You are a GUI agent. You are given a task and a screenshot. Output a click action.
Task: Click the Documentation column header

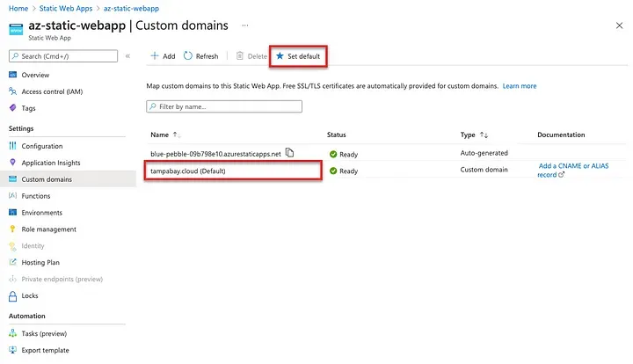coord(561,135)
